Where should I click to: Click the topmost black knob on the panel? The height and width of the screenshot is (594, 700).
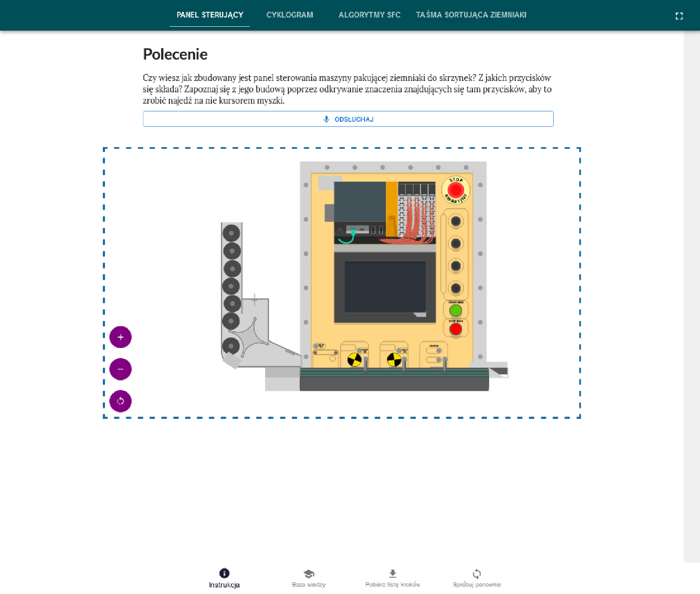456,221
